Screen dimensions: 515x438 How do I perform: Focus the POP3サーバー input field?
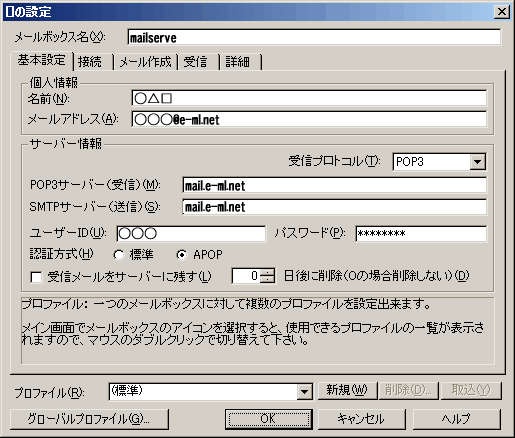click(x=334, y=185)
